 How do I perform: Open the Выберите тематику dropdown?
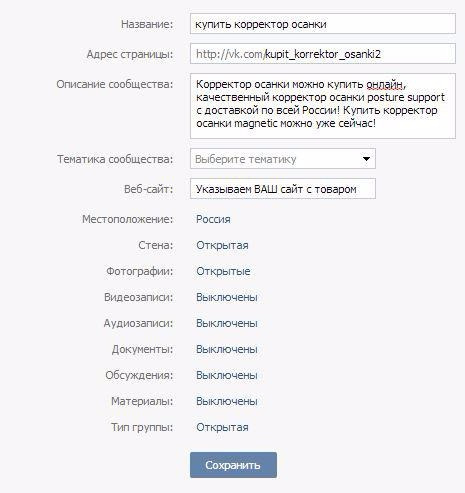click(283, 159)
